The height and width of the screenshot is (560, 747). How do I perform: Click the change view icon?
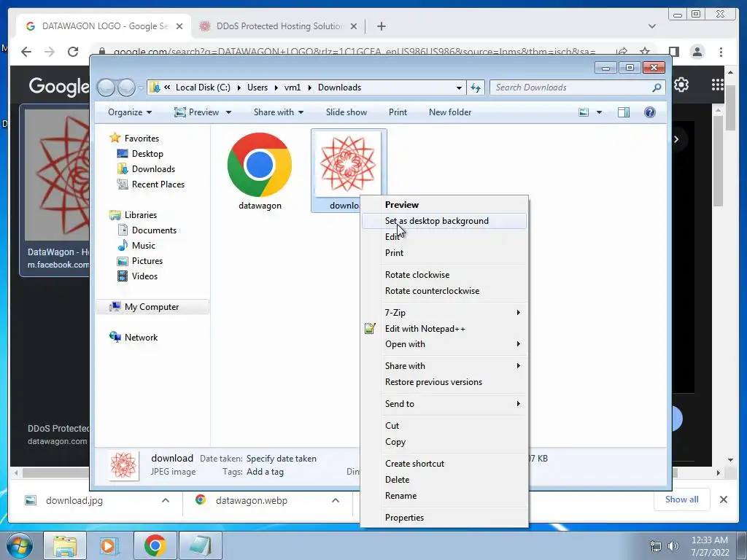click(584, 112)
